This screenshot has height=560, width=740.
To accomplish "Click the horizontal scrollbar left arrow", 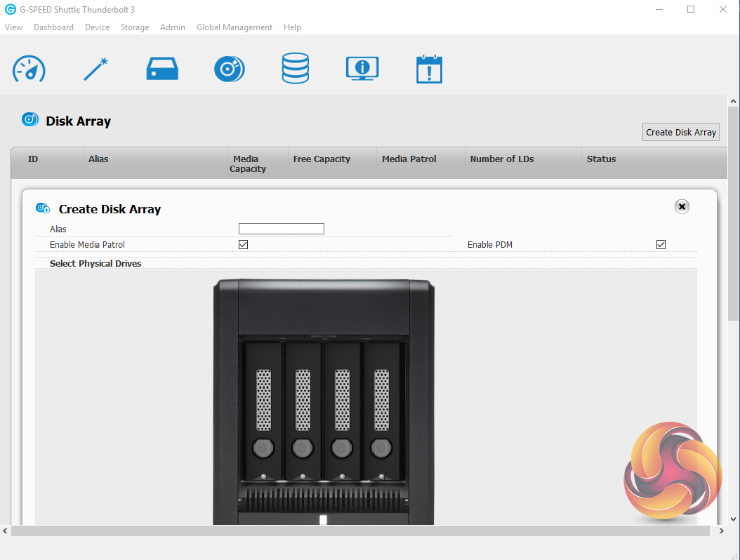I will click(x=5, y=531).
